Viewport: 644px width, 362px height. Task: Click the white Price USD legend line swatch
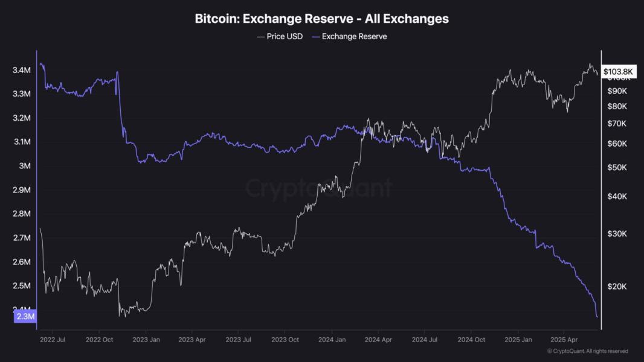click(260, 36)
